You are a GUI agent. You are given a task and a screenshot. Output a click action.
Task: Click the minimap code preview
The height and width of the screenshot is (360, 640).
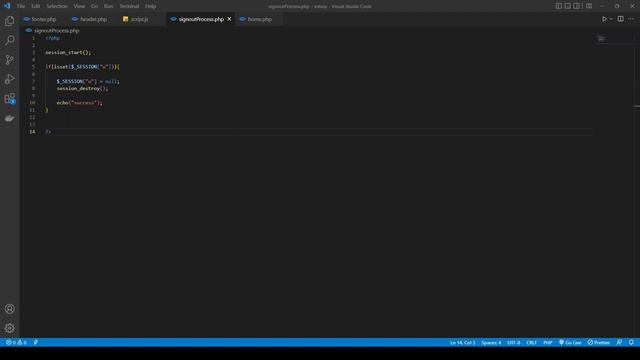tap(601, 39)
